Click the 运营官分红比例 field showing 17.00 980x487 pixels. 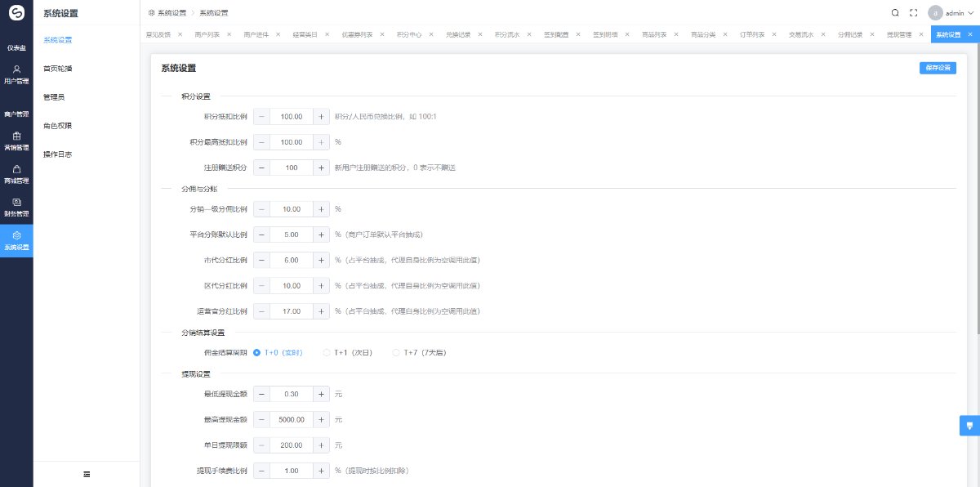292,311
